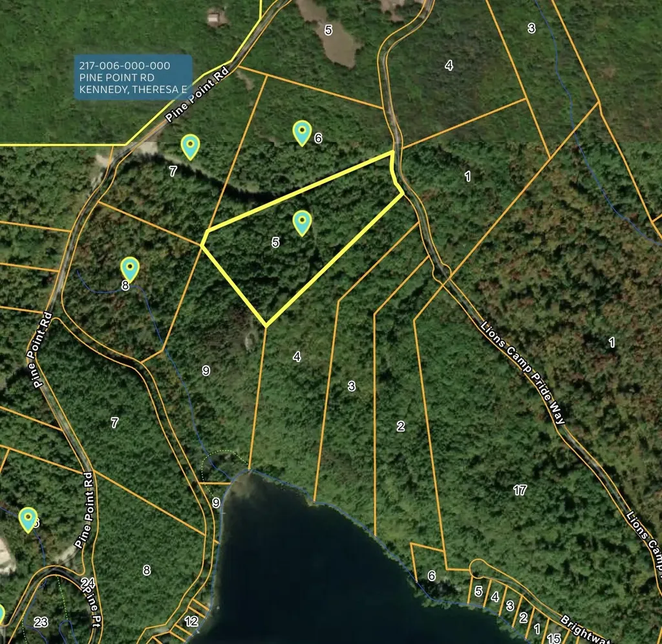Image resolution: width=662 pixels, height=644 pixels.
Task: Select parcel number 12 by the lake
Action: [191, 621]
